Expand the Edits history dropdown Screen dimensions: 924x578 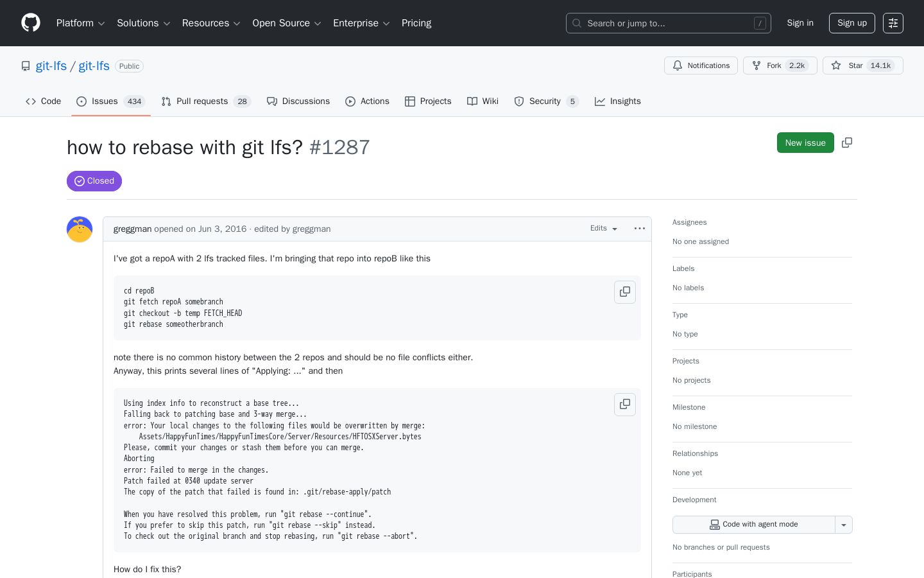tap(604, 229)
